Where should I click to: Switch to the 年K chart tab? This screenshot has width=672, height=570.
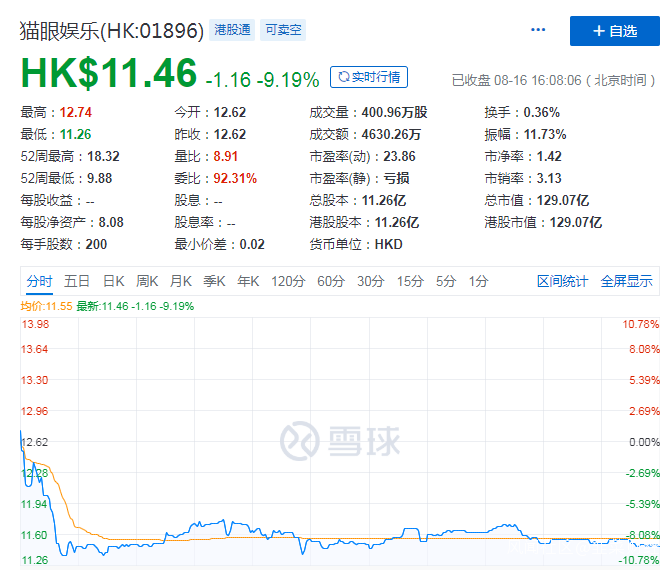248,282
